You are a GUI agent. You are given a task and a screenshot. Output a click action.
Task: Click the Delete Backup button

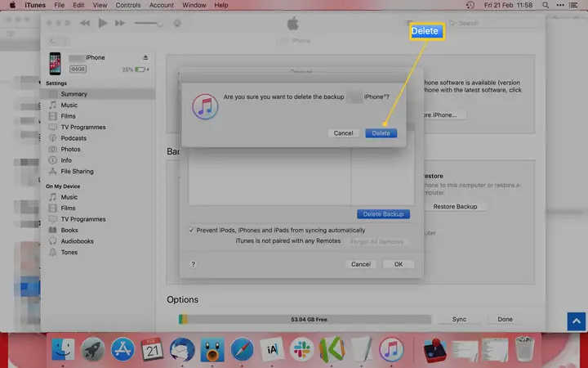(x=383, y=214)
